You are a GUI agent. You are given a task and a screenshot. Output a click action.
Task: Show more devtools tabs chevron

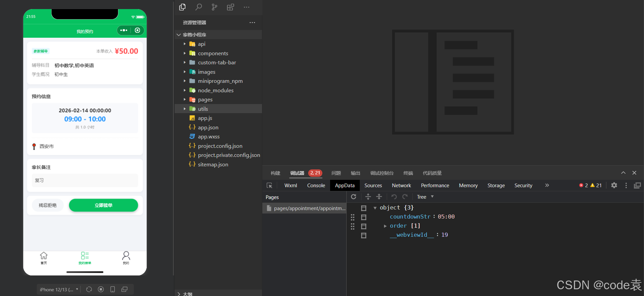(547, 185)
